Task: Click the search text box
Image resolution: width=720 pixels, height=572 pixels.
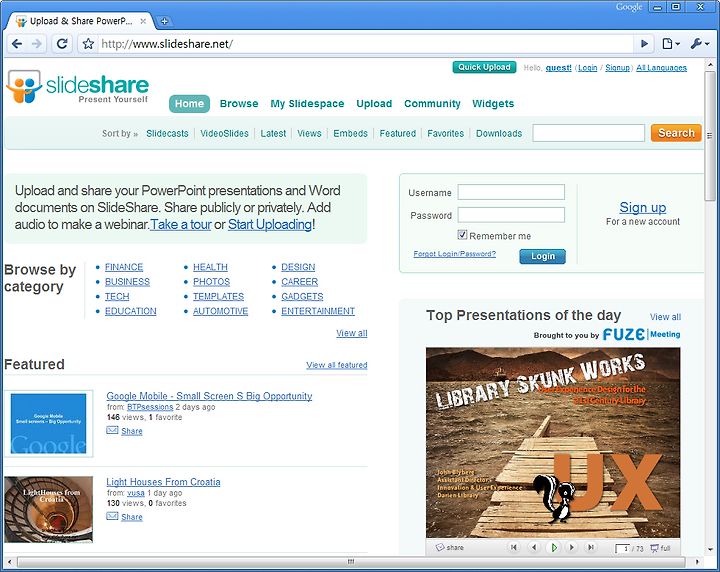Action: click(x=588, y=133)
